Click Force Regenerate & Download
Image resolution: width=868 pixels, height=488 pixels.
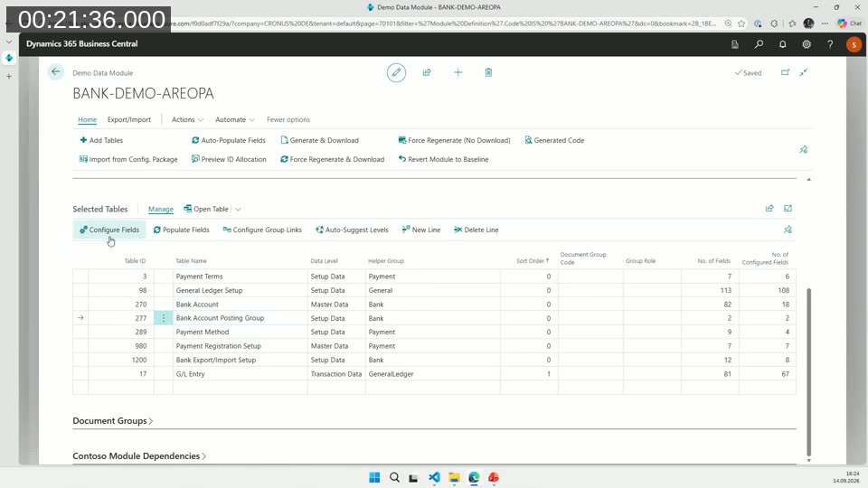pos(332,159)
